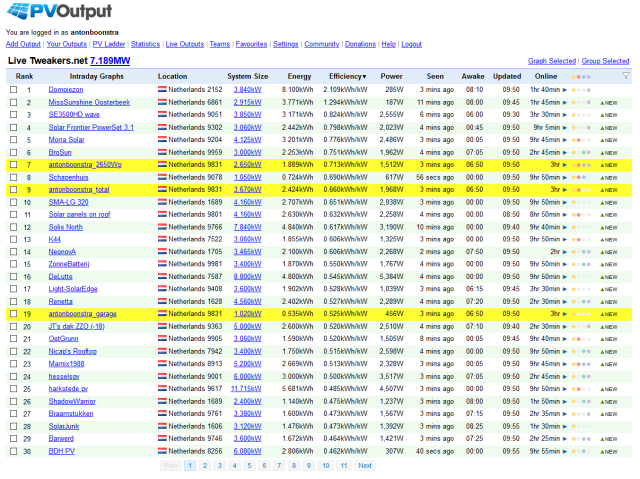Go to page 2 of results

coord(205,466)
